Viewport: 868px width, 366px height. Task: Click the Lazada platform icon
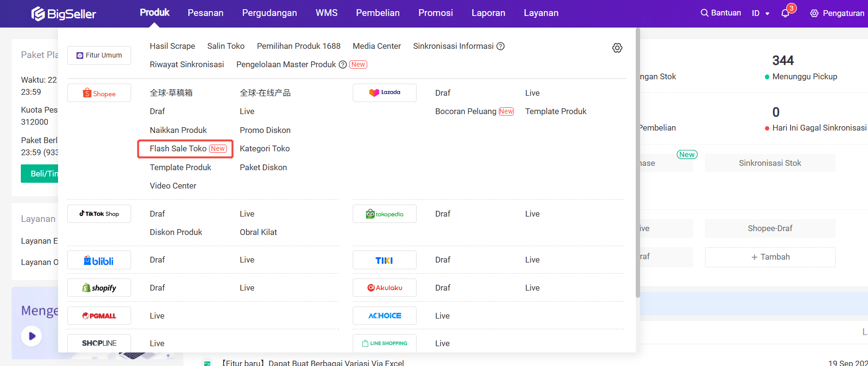385,92
